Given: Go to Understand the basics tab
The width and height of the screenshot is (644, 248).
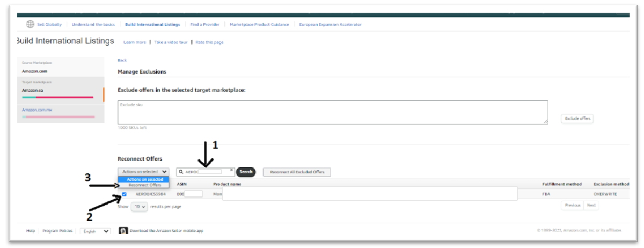Looking at the screenshot, I should pyautogui.click(x=93, y=25).
